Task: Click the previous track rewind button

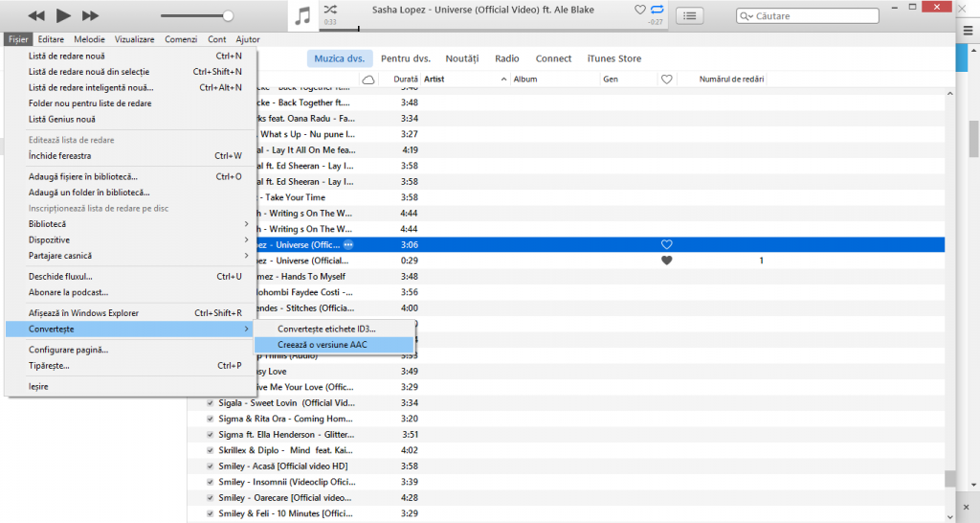Action: coord(36,15)
